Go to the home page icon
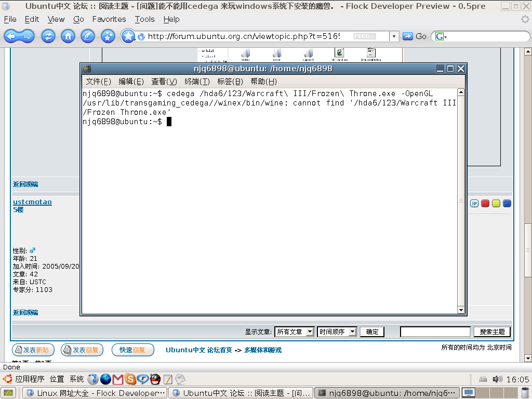This screenshot has width=532, height=399. click(x=68, y=36)
